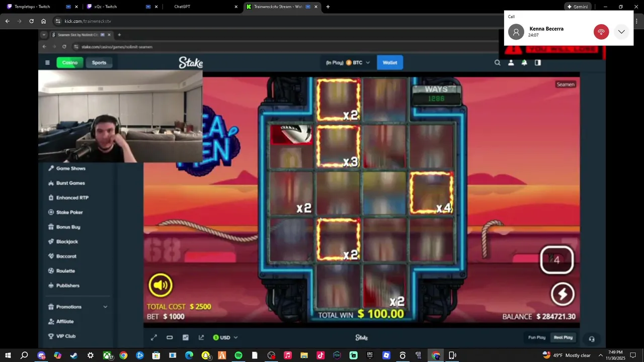Open Gemini in Chrome
The width and height of the screenshot is (644, 362).
[577, 7]
